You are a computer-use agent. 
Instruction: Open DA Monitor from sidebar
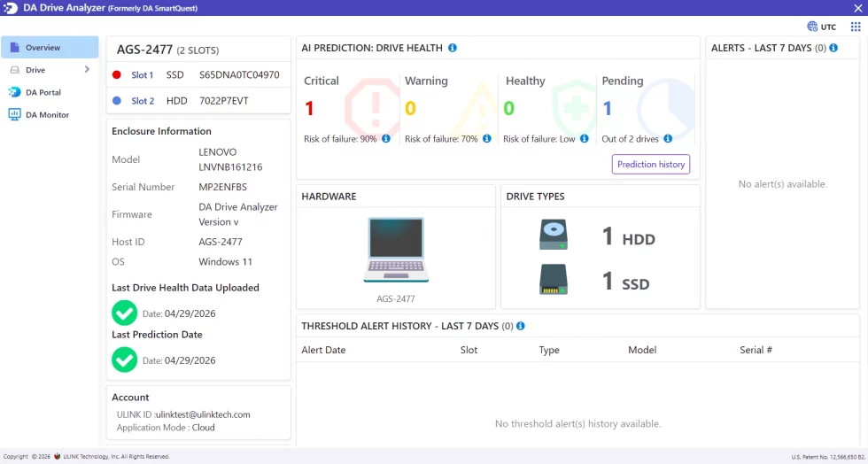pyautogui.click(x=50, y=115)
